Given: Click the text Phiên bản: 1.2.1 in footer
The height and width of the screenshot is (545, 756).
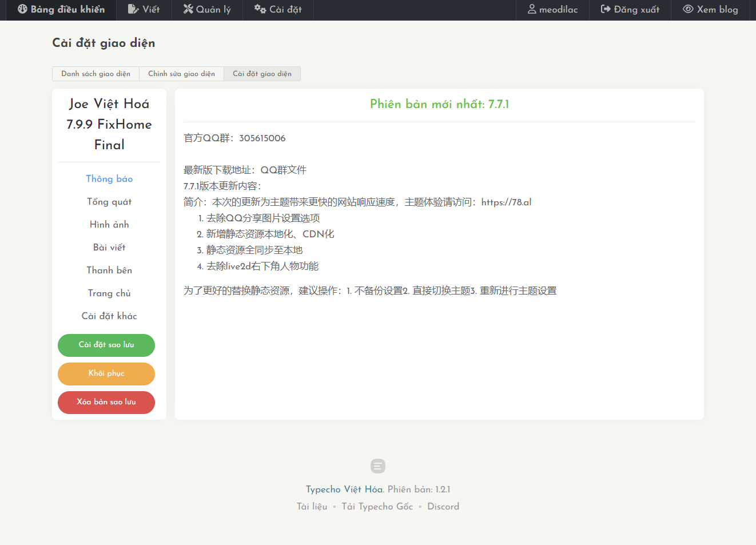Looking at the screenshot, I should point(419,490).
